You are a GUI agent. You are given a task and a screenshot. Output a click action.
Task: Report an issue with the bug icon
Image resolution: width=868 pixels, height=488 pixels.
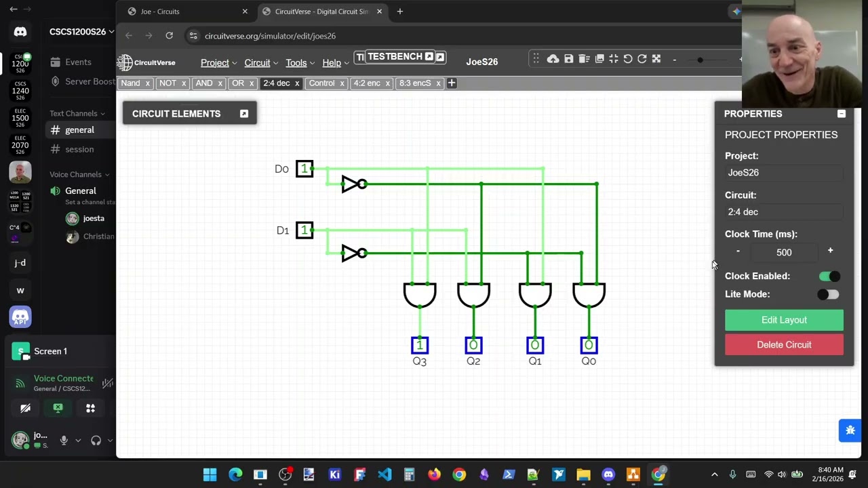[850, 430]
